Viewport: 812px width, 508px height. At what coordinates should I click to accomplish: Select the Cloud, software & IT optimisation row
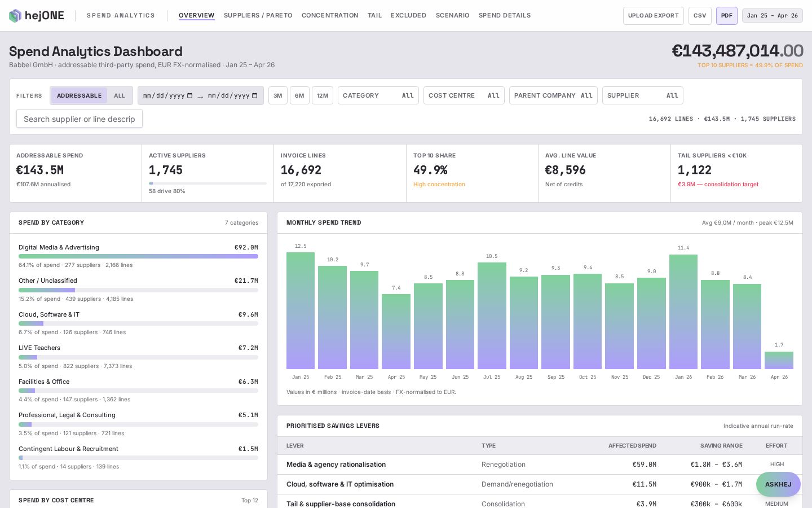(x=540, y=484)
